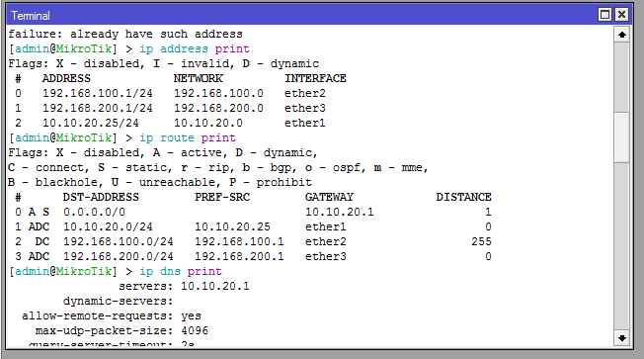Click route destination 10.10.20.0/24

[108, 226]
